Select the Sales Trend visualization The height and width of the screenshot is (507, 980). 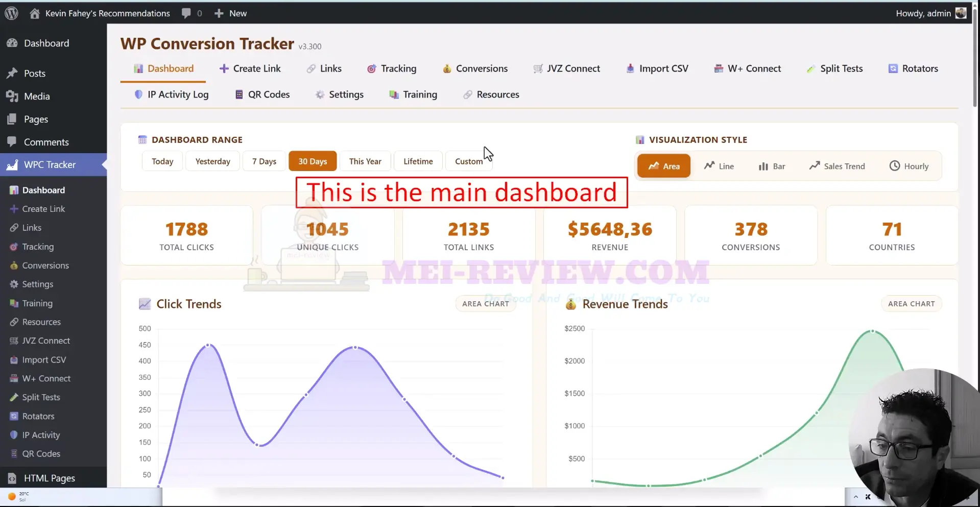click(838, 166)
